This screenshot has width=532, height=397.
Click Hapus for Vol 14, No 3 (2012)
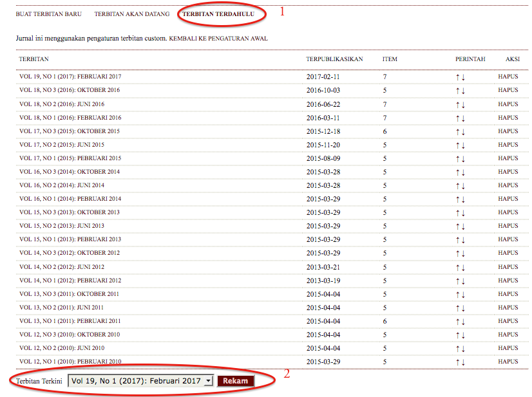point(508,253)
